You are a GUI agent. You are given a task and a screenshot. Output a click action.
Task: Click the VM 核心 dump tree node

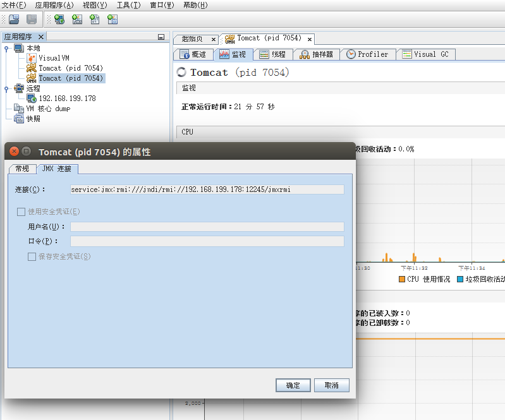(48, 109)
